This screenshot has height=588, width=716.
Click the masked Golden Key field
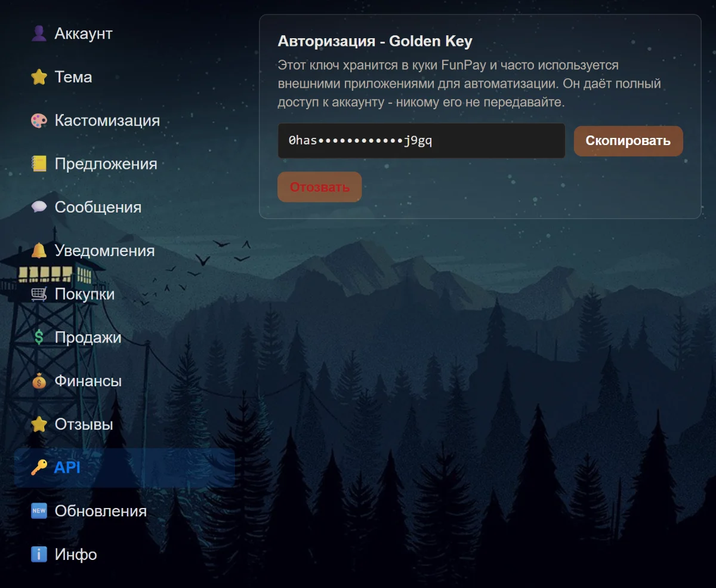(x=421, y=141)
